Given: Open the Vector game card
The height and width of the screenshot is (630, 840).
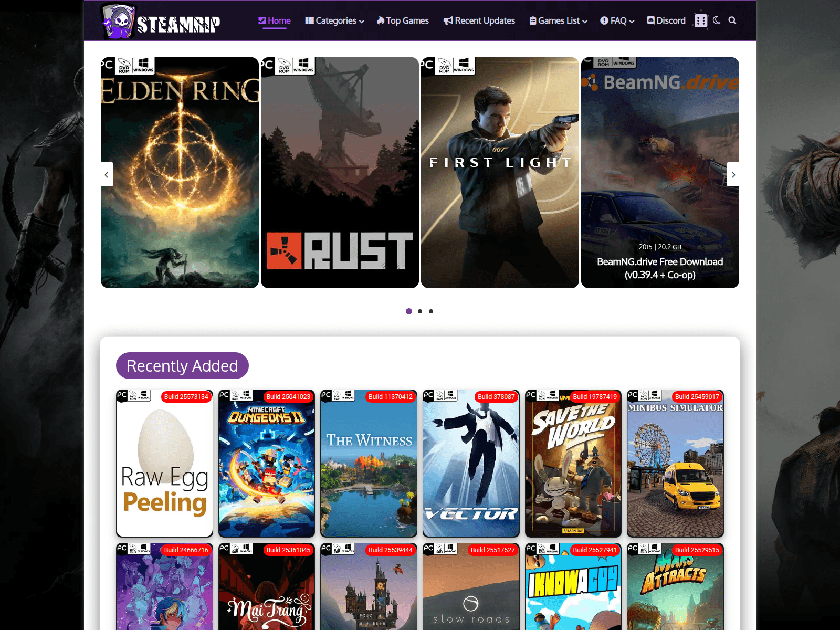Looking at the screenshot, I should coord(471,464).
